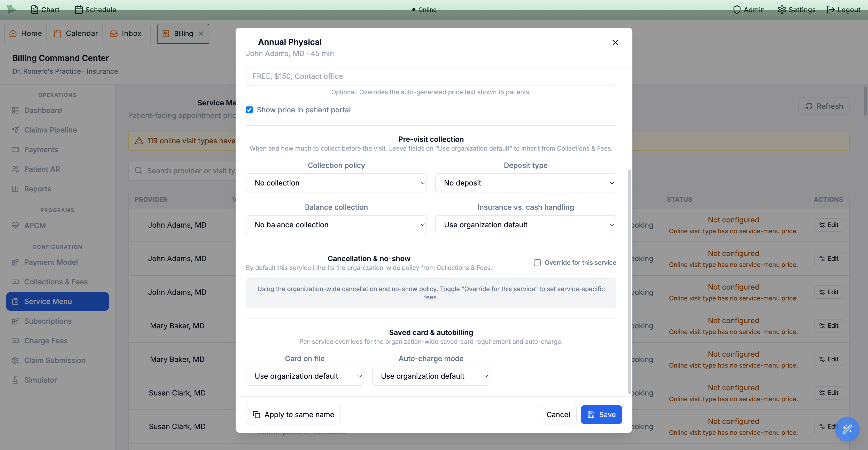Close the Billing tab
Image resolution: width=868 pixels, height=450 pixels.
[201, 33]
